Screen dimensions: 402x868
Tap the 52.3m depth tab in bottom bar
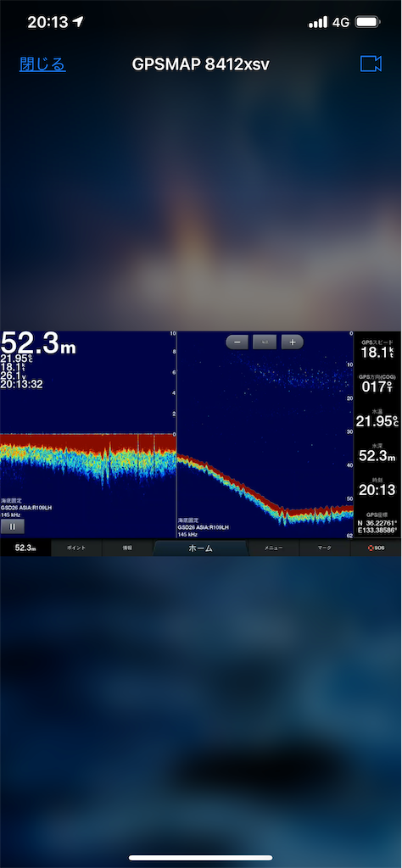pos(25,548)
